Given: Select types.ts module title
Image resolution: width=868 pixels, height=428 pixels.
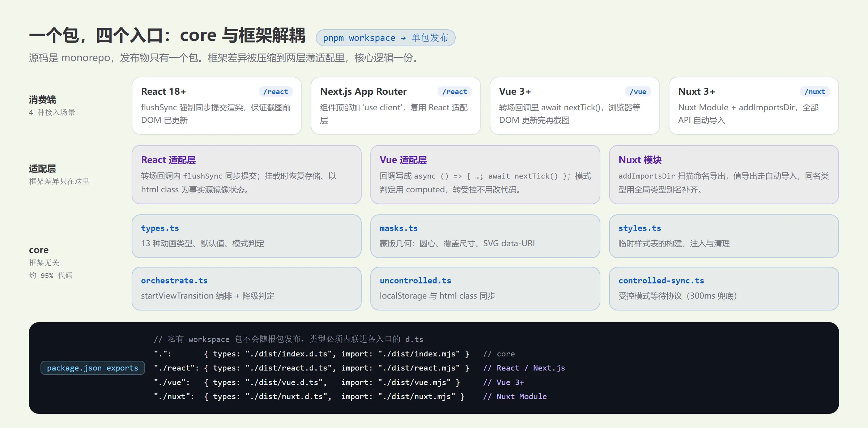Looking at the screenshot, I should (x=160, y=228).
